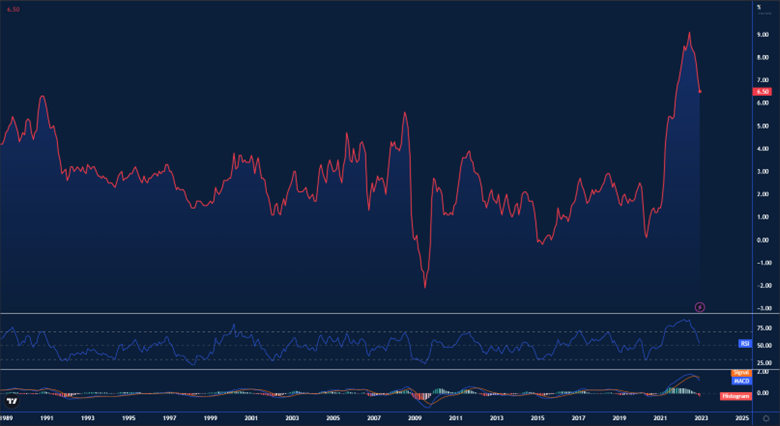Click the red 6.50 current price label
This screenshot has height=426, width=780.
763,91
